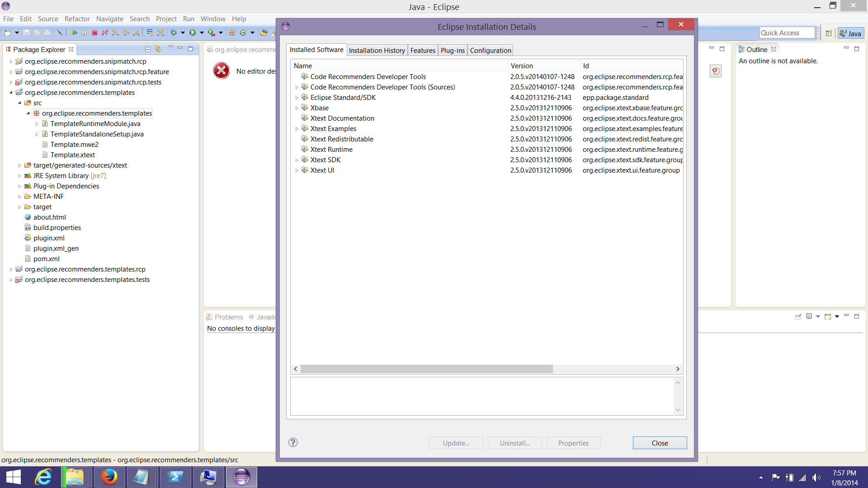This screenshot has width=868, height=488.
Task: Expand the Xtext SDK row
Action: tap(297, 160)
